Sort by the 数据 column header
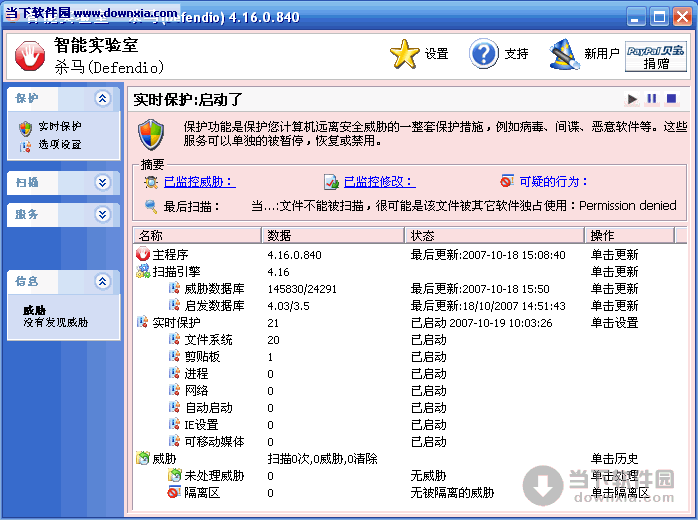698x520 pixels. pyautogui.click(x=333, y=236)
